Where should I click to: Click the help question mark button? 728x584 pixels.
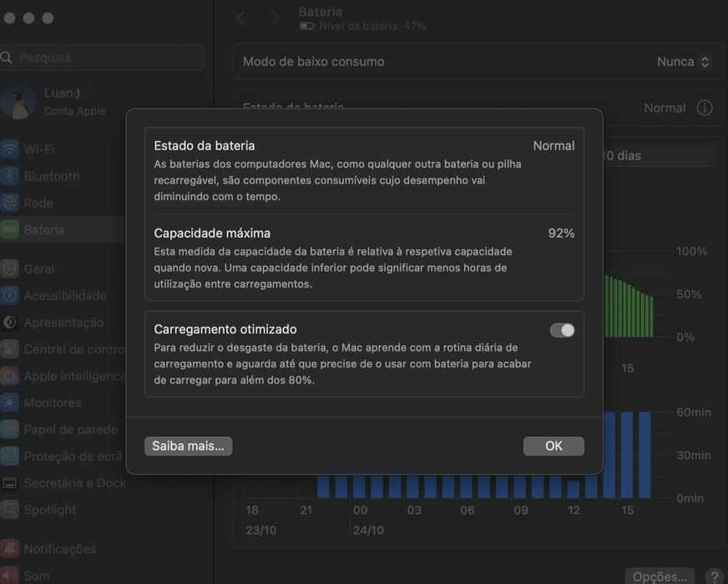[715, 576]
